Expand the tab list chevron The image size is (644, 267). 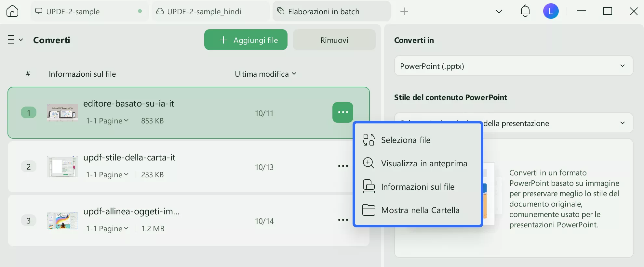coord(499,12)
